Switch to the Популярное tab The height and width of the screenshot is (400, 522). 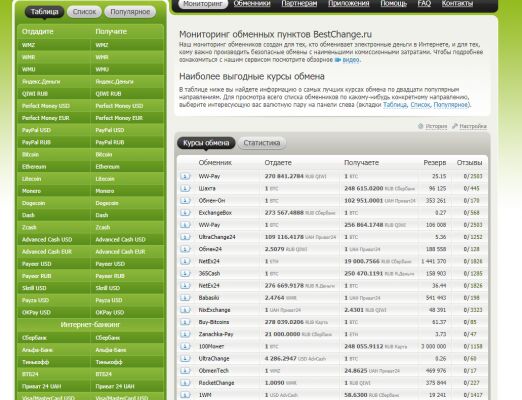point(130,12)
